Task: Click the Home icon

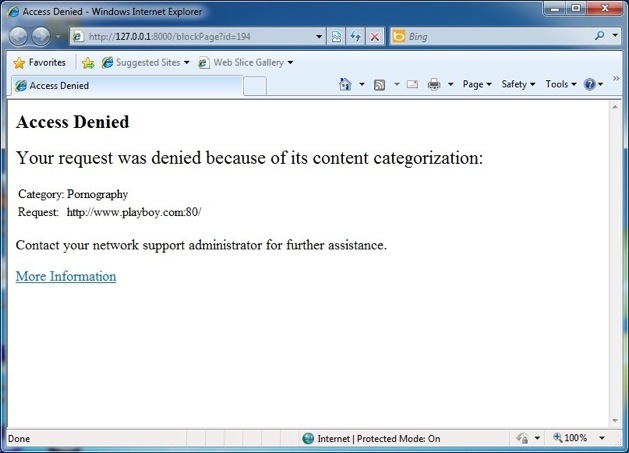Action: point(345,84)
